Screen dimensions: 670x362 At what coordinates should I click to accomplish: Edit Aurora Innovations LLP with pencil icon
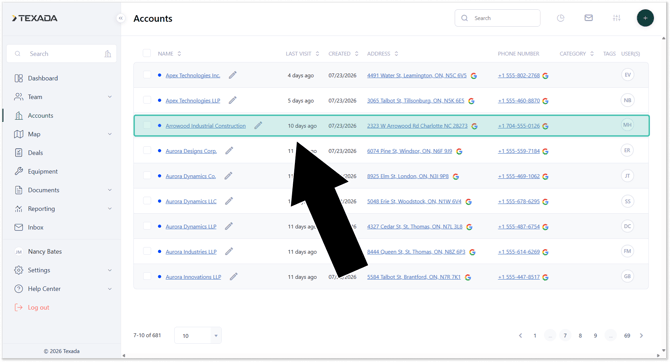[233, 277]
